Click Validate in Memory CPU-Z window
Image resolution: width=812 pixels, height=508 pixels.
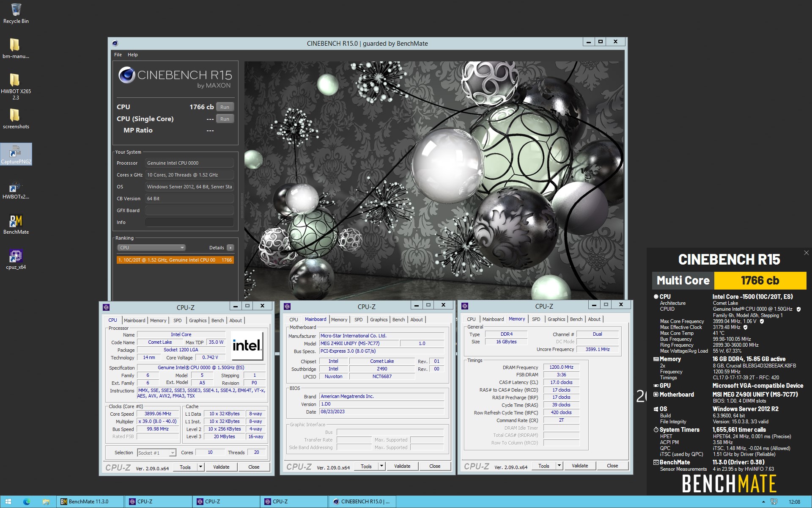tap(580, 466)
